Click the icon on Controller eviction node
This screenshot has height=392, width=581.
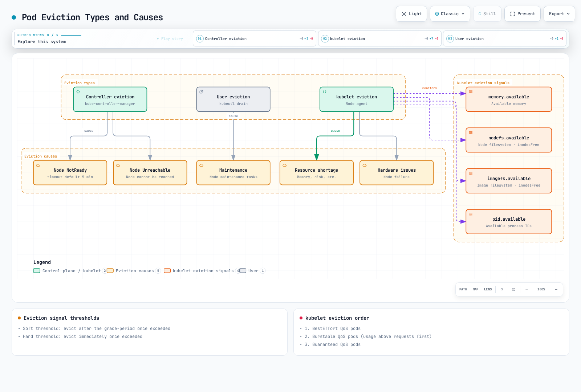click(78, 92)
